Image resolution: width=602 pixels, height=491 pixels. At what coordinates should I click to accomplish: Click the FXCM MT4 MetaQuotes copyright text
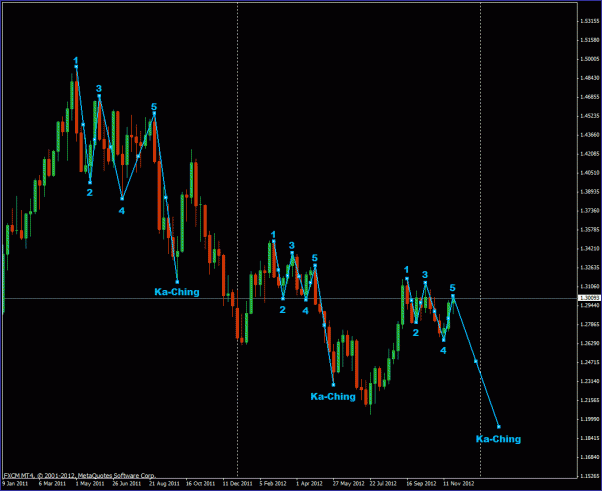[79, 476]
